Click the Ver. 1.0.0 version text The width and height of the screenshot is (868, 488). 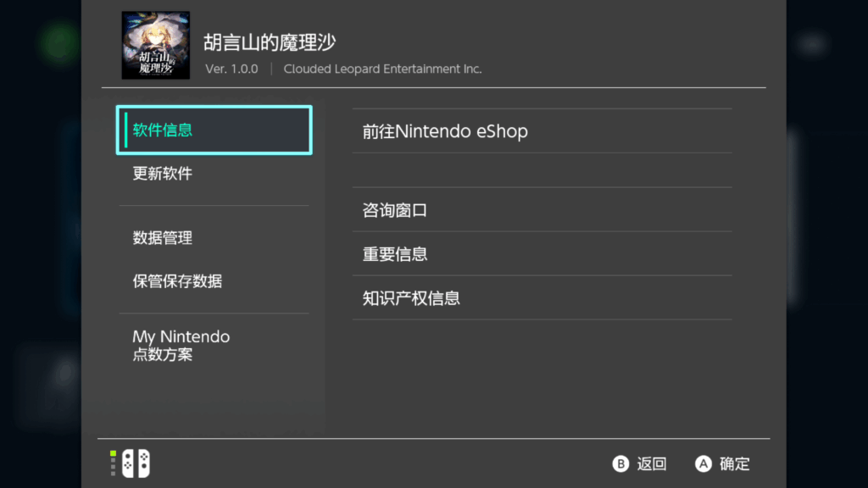point(231,69)
